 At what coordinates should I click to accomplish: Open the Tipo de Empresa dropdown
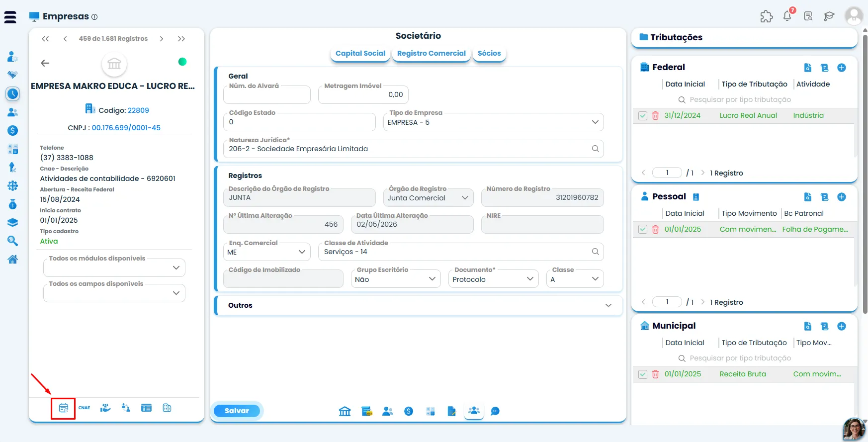click(x=493, y=122)
